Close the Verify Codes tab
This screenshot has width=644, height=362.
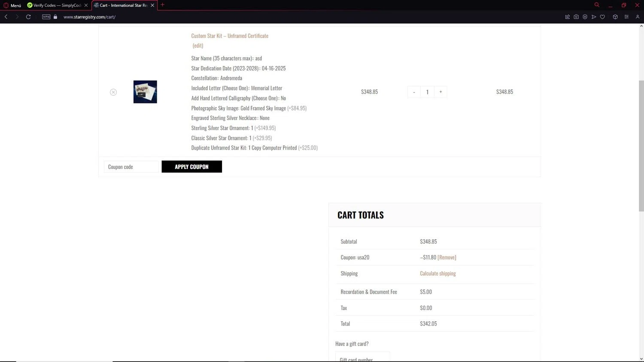(x=86, y=5)
